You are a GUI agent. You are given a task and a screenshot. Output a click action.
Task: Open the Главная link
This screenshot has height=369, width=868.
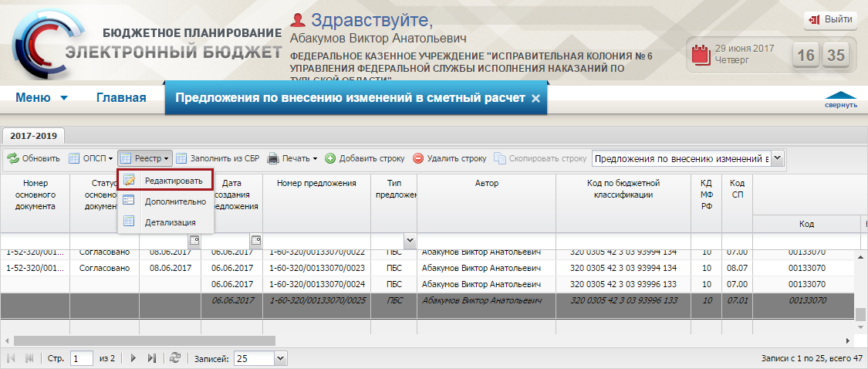(121, 98)
